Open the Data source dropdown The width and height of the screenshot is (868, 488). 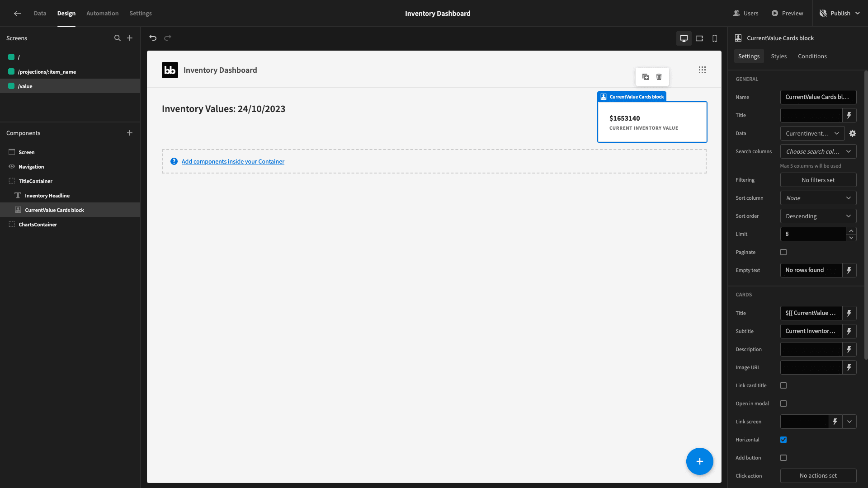pyautogui.click(x=812, y=133)
